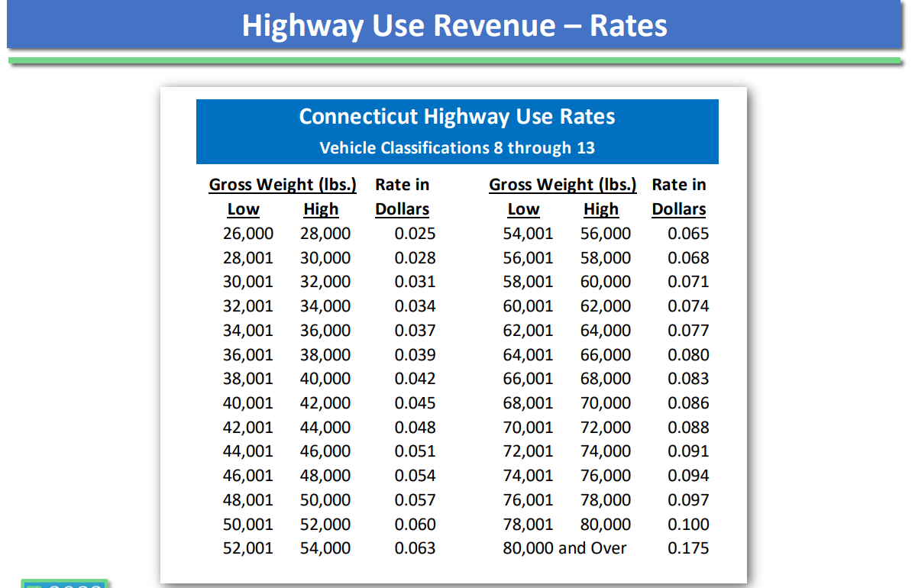The width and height of the screenshot is (915, 588).
Task: Select the high weight cell 52,000
Action: click(325, 525)
